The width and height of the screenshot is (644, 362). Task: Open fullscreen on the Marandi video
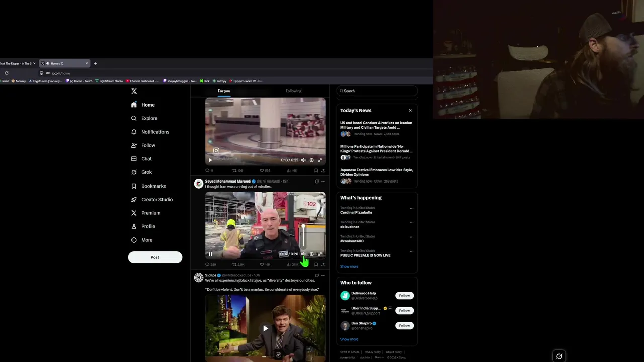pos(320,254)
